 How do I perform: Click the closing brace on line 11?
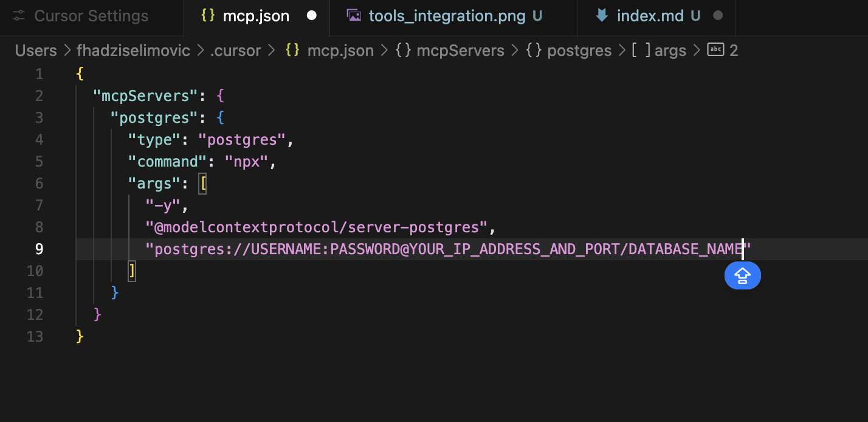115,292
